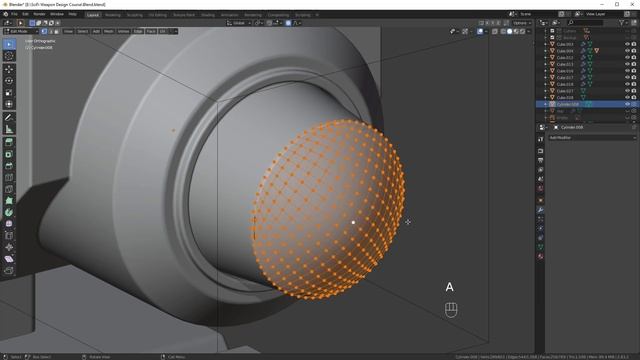Image resolution: width=640 pixels, height=360 pixels.
Task: Open the viewport Select menu
Action: 82,31
